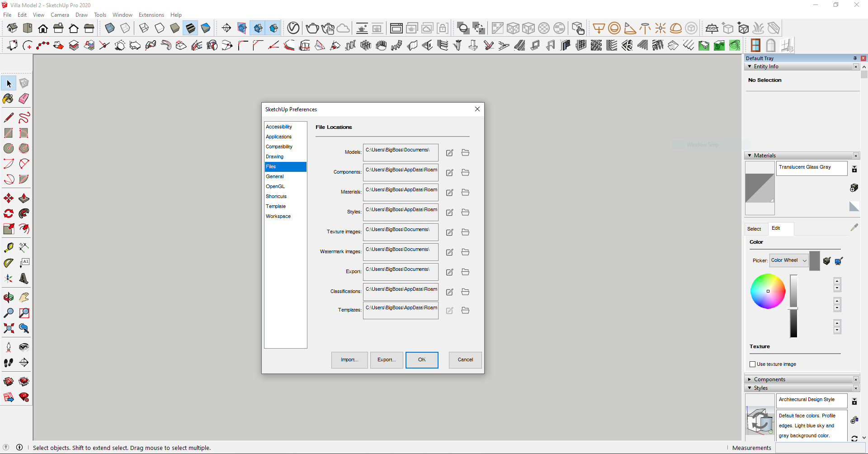Image resolution: width=868 pixels, height=454 pixels.
Task: Edit the Export path pencil icon
Action: point(449,272)
